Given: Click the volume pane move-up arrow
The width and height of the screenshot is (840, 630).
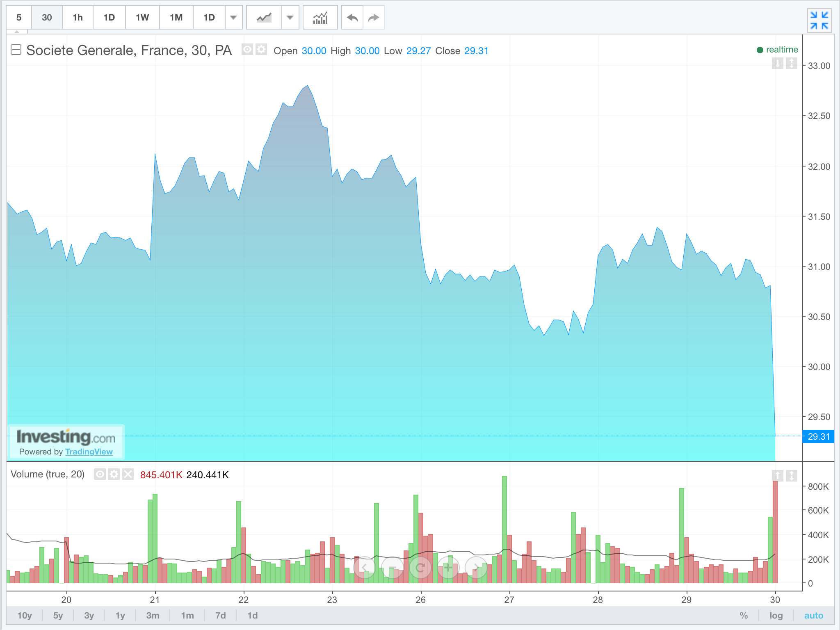Looking at the screenshot, I should (x=777, y=475).
